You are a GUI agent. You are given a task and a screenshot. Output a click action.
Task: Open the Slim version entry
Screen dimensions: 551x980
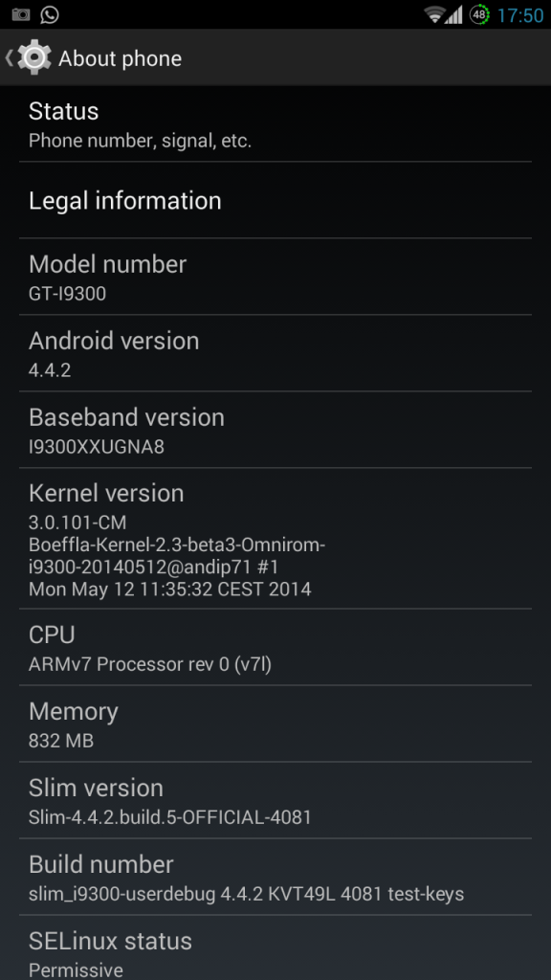click(275, 801)
